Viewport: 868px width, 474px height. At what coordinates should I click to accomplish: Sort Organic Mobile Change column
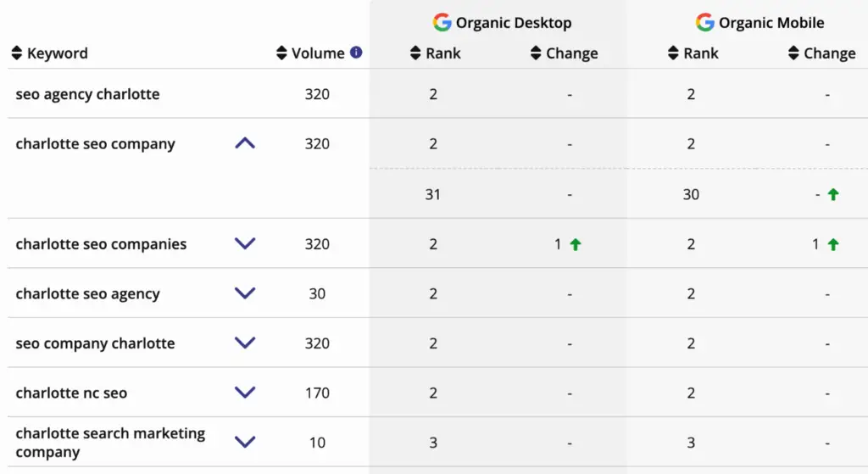[x=793, y=53]
